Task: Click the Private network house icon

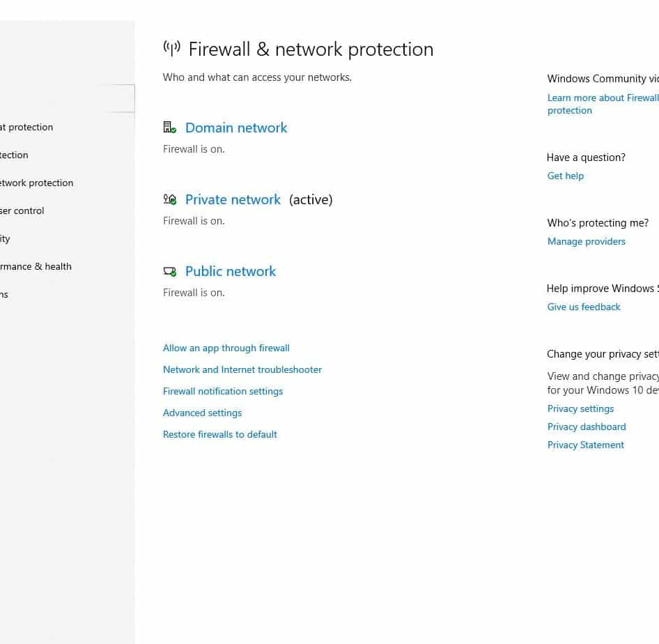Action: coord(170,199)
